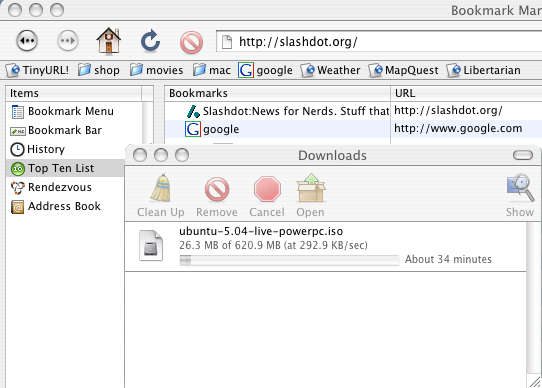
Task: Stop loading with the red toolbar icon
Action: click(191, 42)
